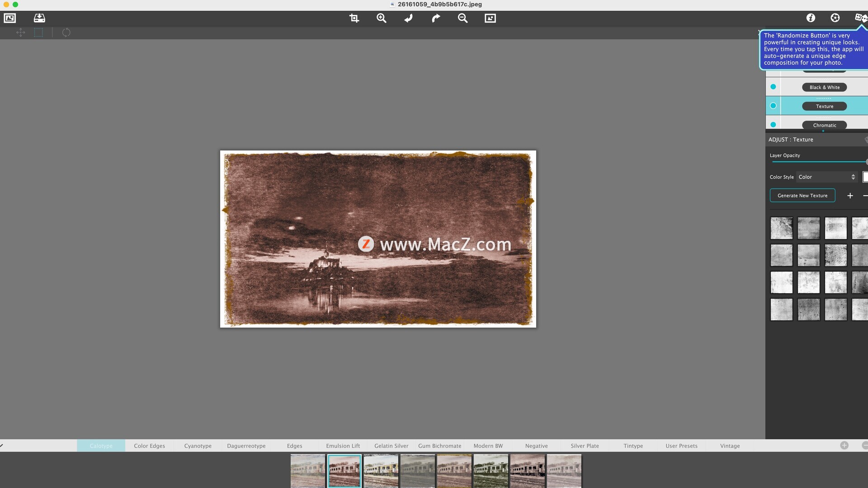Open image file icon in top-left toolbar

(x=9, y=18)
